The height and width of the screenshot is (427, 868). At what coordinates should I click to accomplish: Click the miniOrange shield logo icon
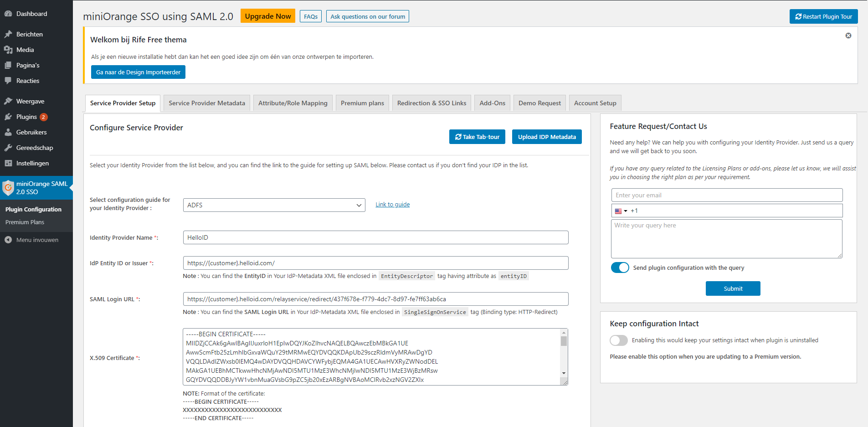tap(8, 188)
